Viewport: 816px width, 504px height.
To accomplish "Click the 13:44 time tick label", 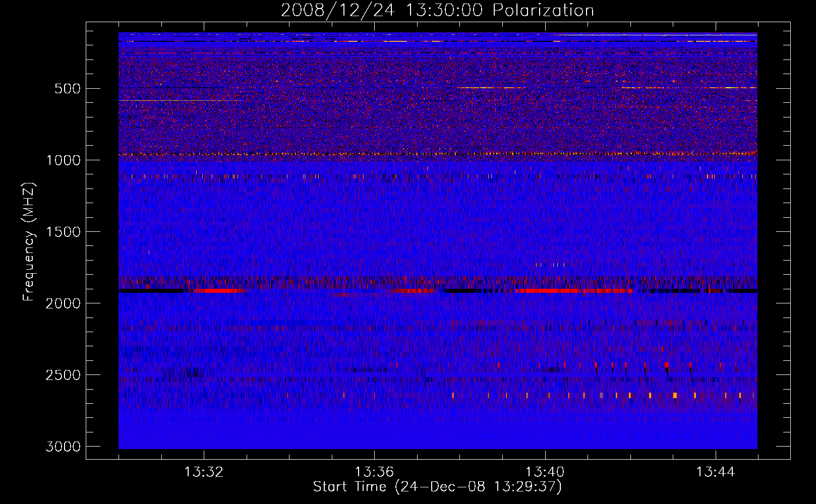I will (716, 472).
